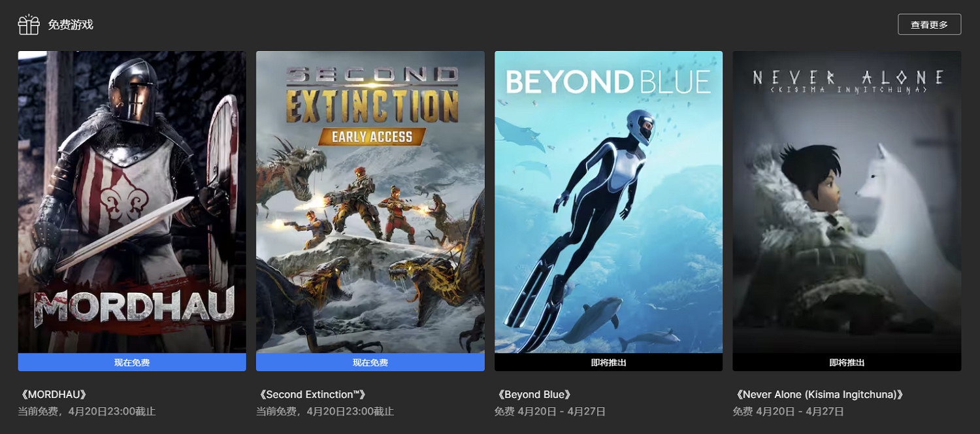This screenshot has height=434, width=980.
Task: Select the Second Extinction cover image
Action: coord(370,202)
